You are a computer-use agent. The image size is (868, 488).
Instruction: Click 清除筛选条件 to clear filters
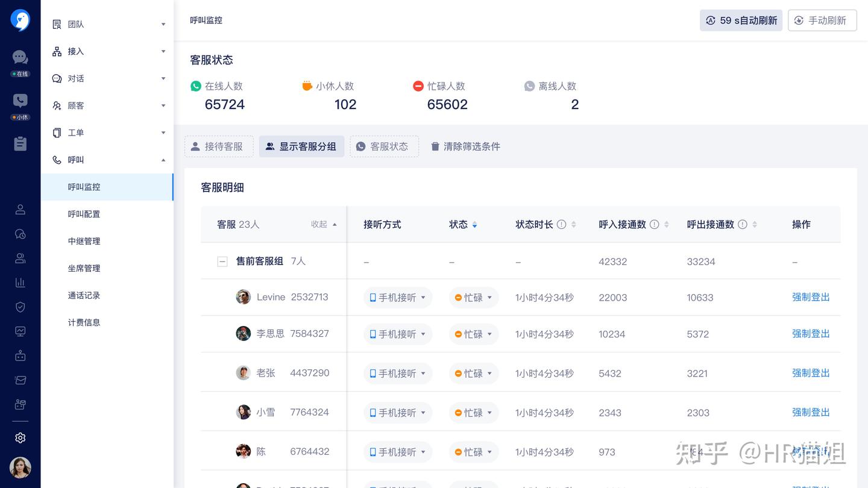[465, 146]
